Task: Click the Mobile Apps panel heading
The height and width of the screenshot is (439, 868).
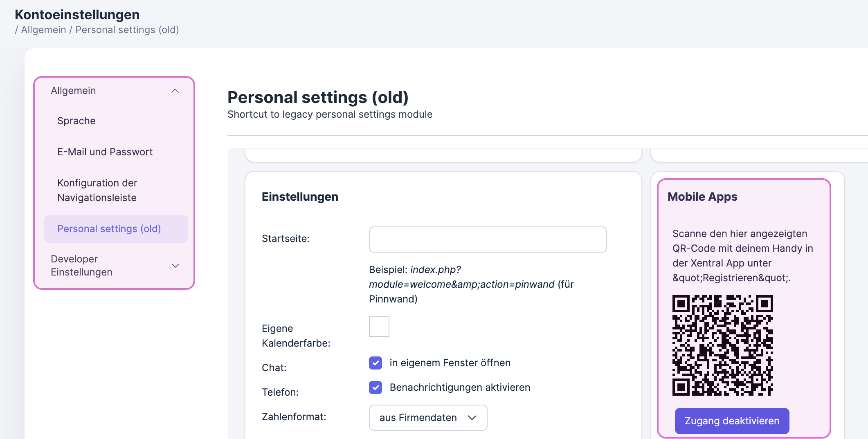Action: coord(702,197)
